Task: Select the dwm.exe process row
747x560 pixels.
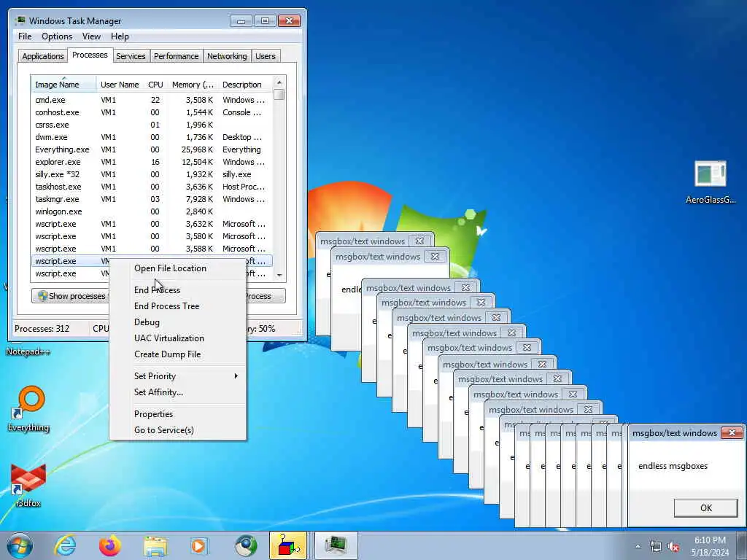Action: click(x=152, y=137)
